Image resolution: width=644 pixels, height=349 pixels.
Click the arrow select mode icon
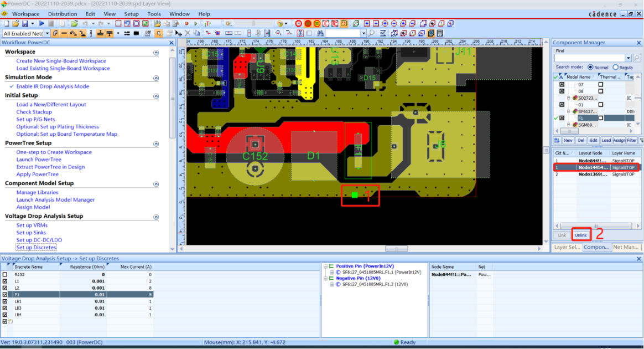point(159,33)
